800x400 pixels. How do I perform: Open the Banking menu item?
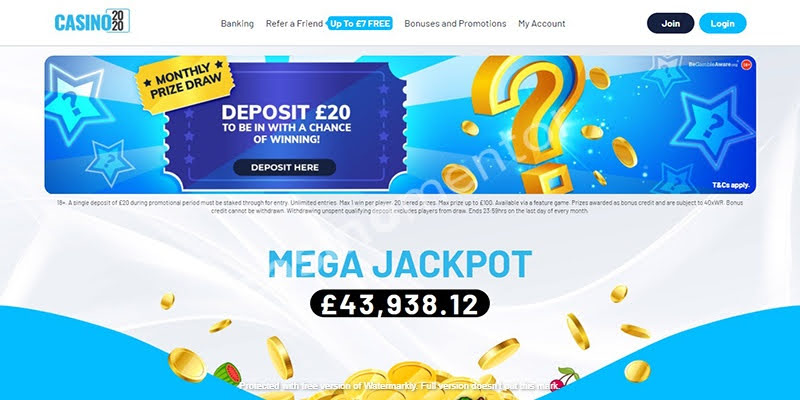(x=237, y=23)
